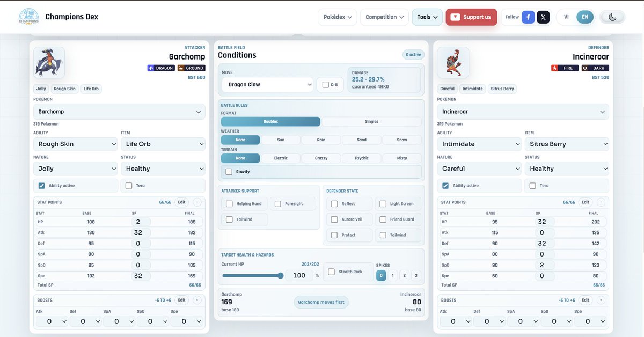Open the Tools menu
The height and width of the screenshot is (337, 644).
tap(427, 17)
